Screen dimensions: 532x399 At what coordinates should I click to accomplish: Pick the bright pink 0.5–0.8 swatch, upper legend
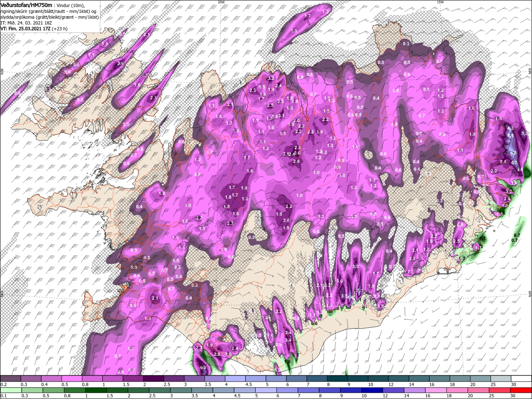coord(71,379)
